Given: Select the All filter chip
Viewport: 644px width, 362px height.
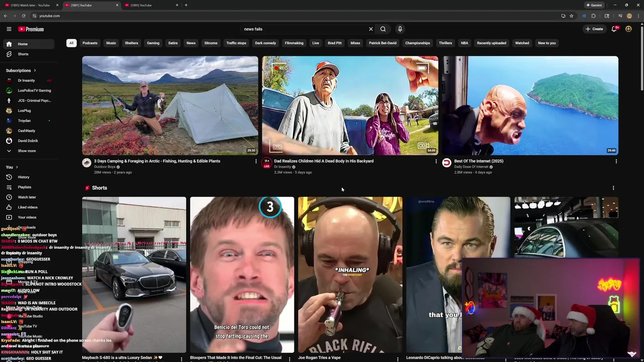Looking at the screenshot, I should point(71,43).
